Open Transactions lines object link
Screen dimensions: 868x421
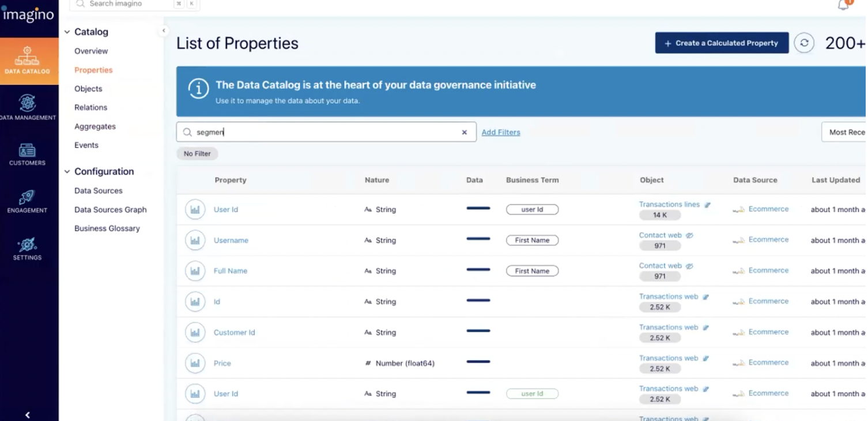tap(669, 204)
